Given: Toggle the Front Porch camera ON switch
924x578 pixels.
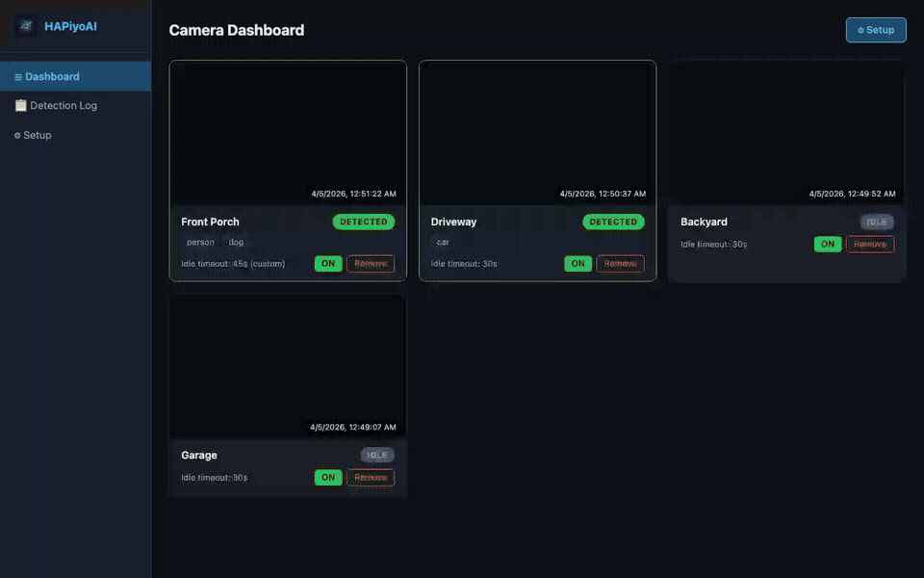Looking at the screenshot, I should (328, 263).
